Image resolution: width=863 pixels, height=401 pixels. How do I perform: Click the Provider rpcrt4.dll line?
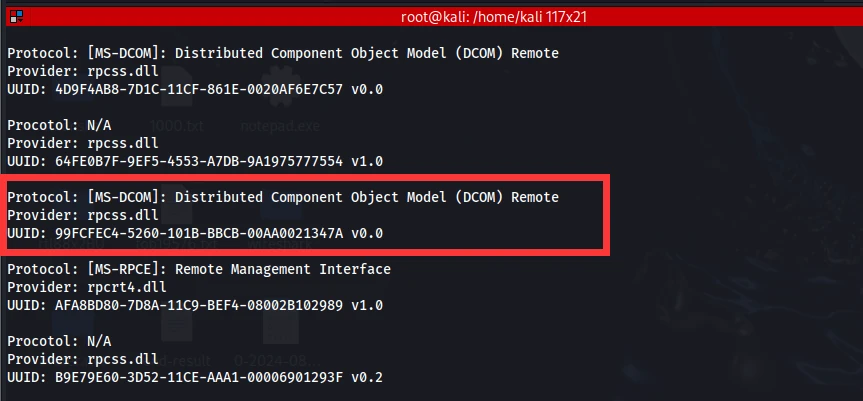point(86,287)
